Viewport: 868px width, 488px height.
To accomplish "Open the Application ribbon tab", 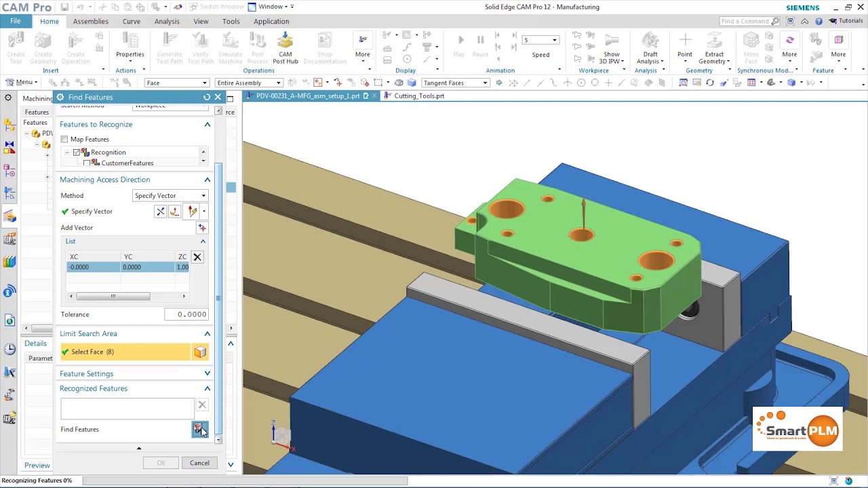I will [271, 21].
